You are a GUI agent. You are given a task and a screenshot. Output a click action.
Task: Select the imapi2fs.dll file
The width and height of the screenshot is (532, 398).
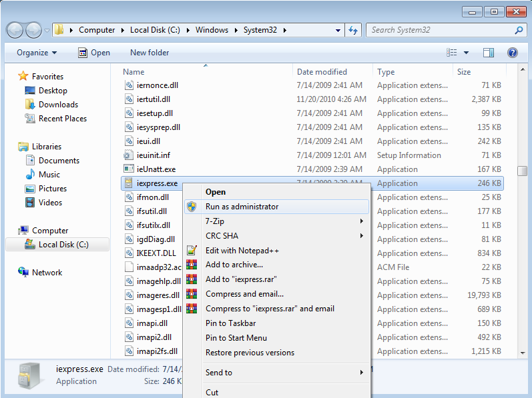click(x=157, y=351)
